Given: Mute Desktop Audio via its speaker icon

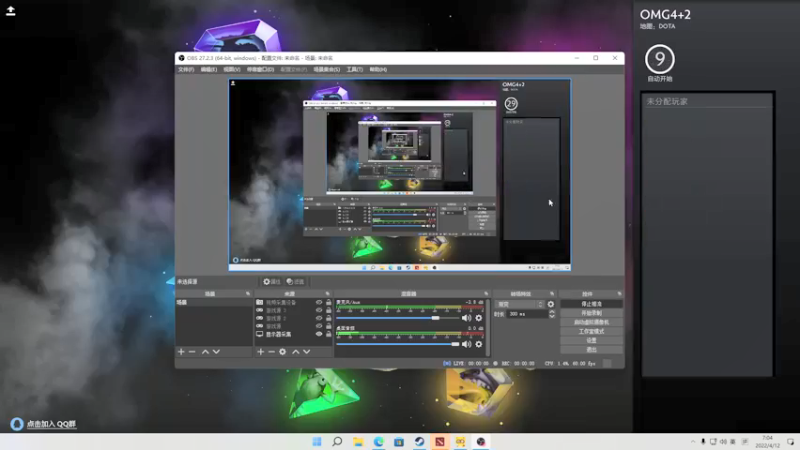Looking at the screenshot, I should (466, 344).
